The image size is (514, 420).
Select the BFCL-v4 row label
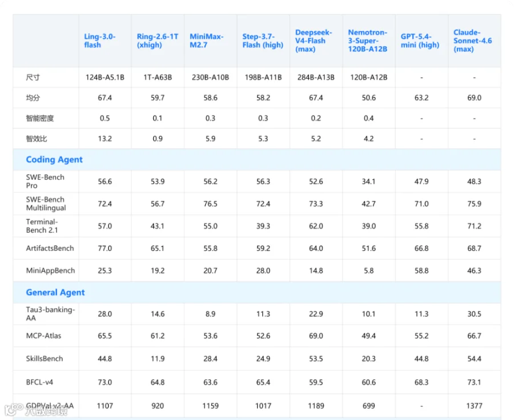click(39, 382)
